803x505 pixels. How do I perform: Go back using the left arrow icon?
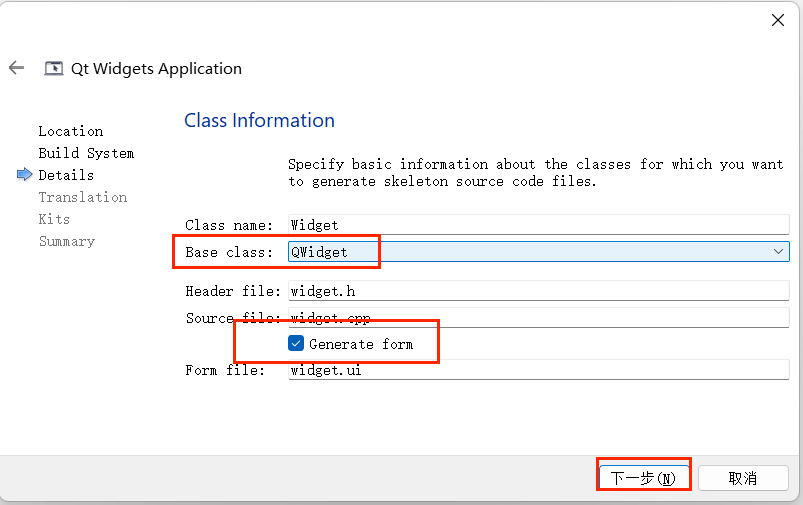[16, 68]
